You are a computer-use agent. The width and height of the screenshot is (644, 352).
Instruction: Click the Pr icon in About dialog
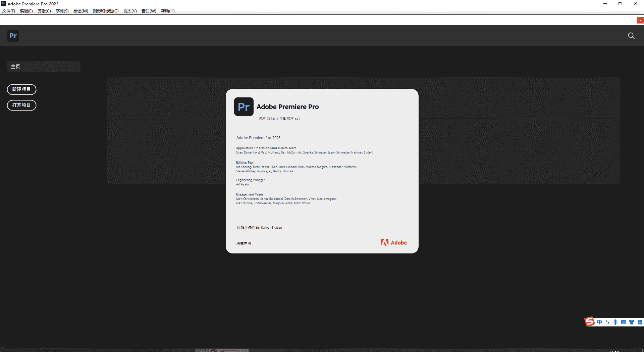[244, 107]
